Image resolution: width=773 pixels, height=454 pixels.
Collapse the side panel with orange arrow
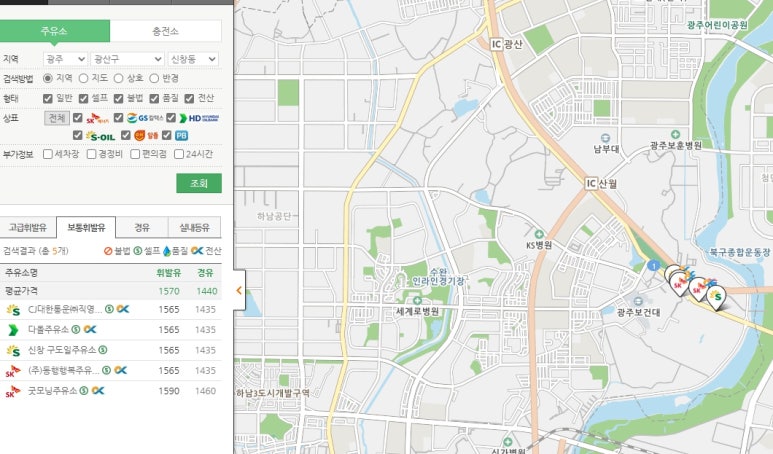pyautogui.click(x=239, y=290)
